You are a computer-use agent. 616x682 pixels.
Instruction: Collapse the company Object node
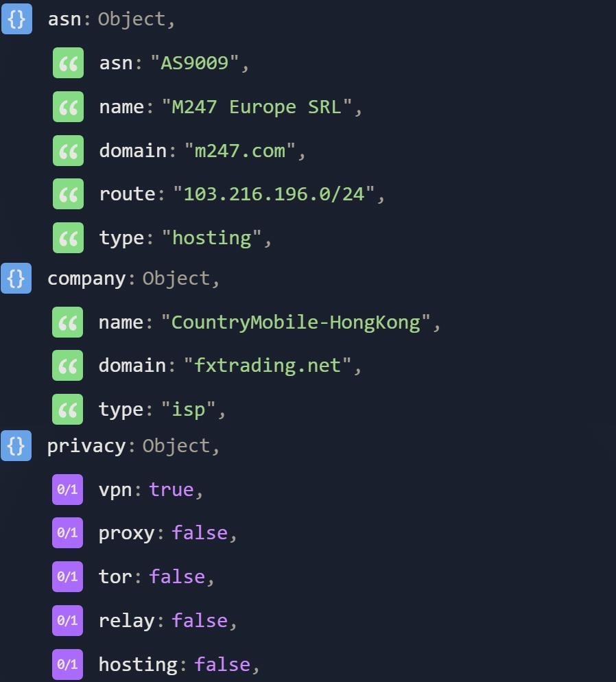pyautogui.click(x=86, y=279)
